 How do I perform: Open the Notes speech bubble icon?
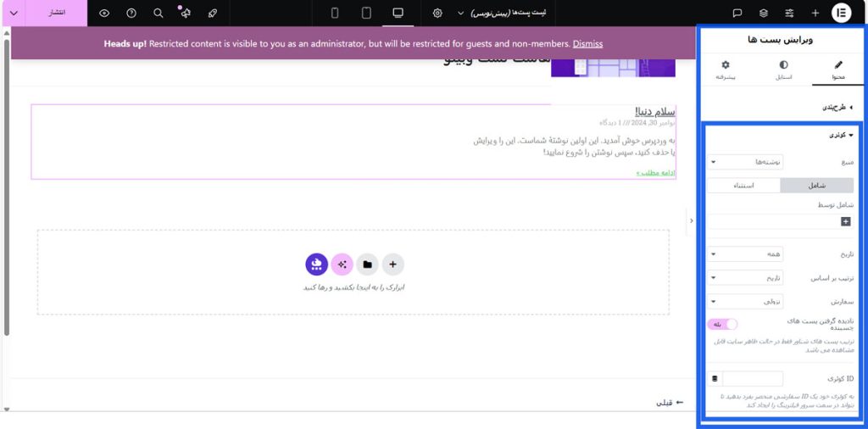737,14
